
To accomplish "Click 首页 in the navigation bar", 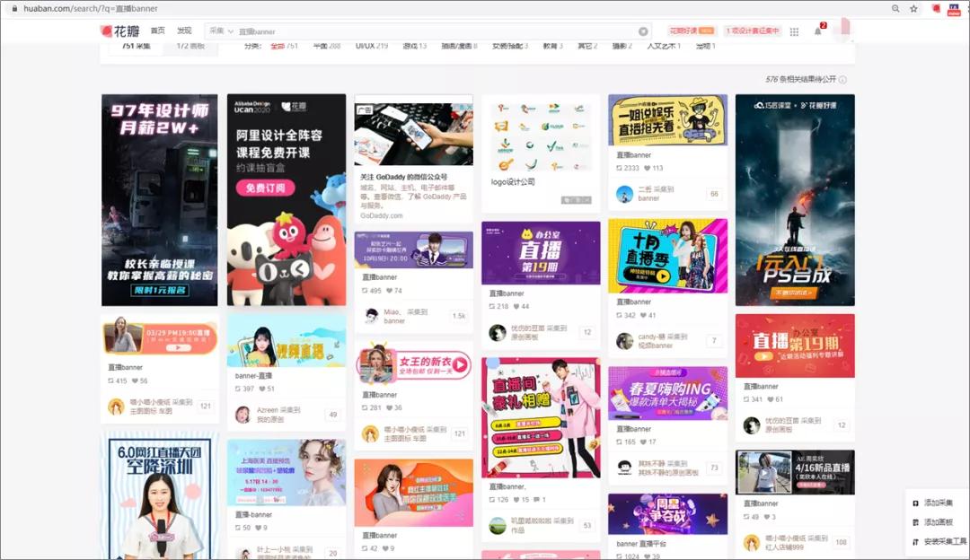I will (x=158, y=29).
